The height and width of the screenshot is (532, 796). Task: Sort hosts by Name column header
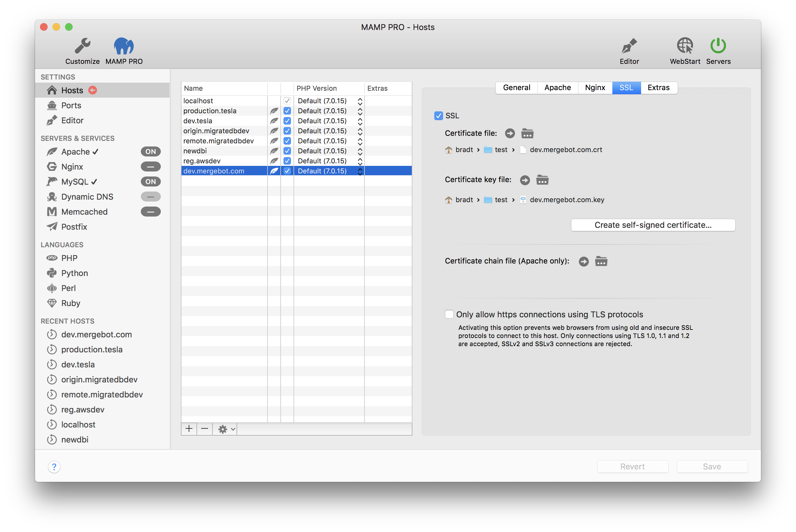coord(224,88)
